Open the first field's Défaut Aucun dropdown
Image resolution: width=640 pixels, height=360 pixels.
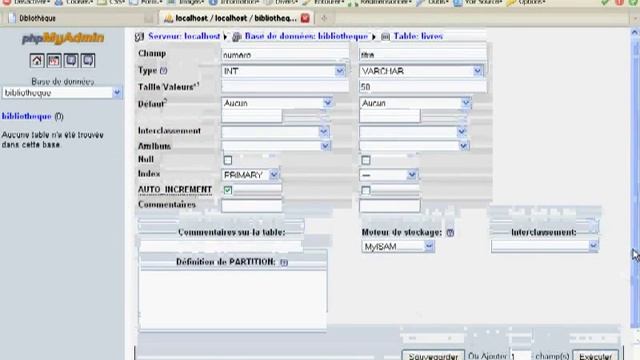coord(277,103)
